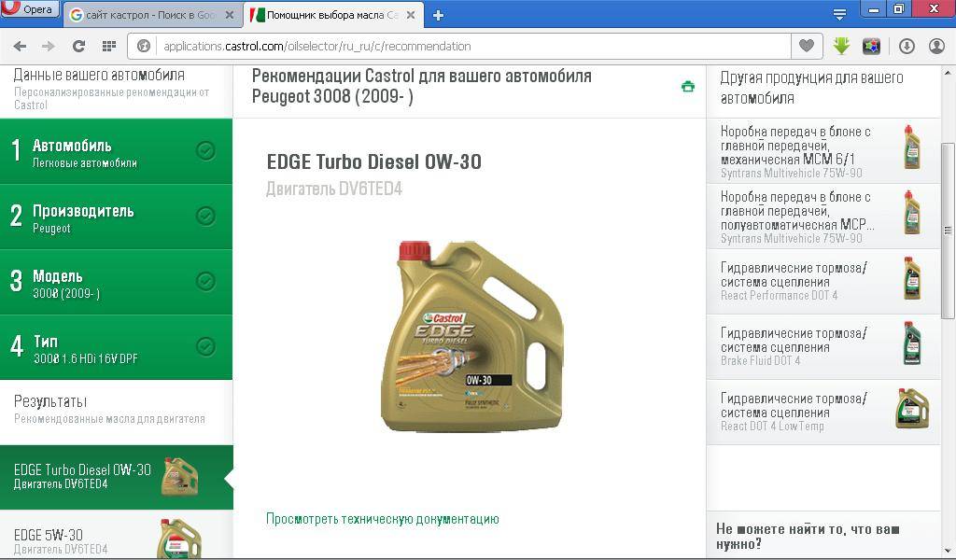Open the Opera main menu
Screen dimensions: 956x560
point(30,9)
